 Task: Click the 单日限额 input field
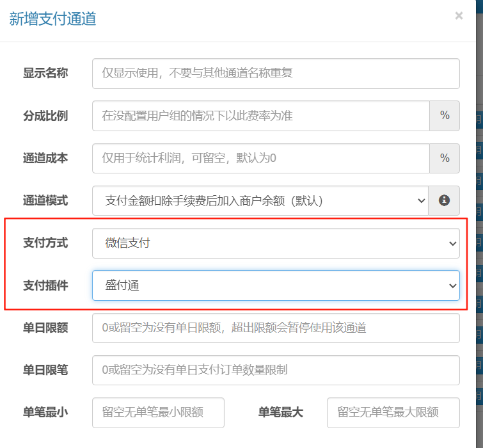(x=276, y=328)
